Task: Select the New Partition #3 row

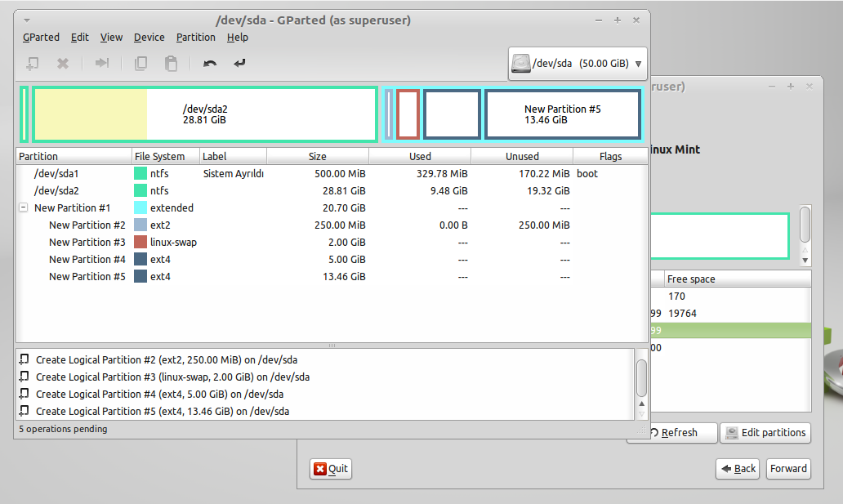Action: (332, 243)
